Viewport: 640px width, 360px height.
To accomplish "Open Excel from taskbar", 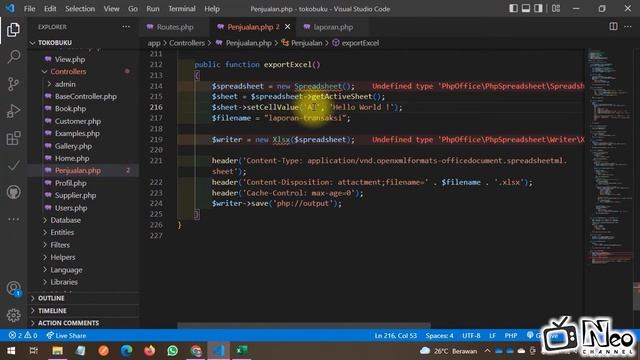I will 242,351.
